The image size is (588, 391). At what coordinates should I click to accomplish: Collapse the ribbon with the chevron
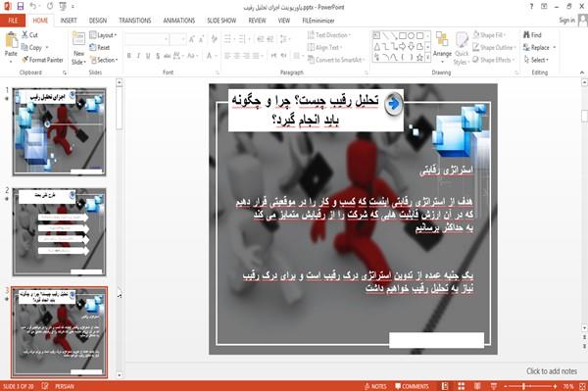pyautogui.click(x=582, y=73)
